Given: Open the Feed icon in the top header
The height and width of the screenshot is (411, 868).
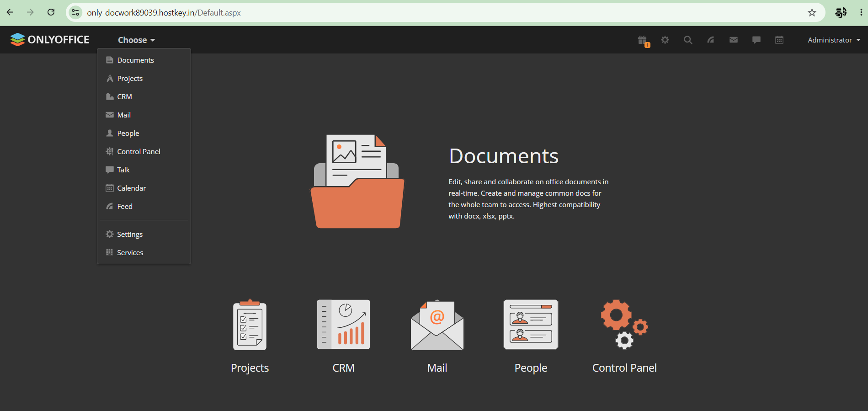Looking at the screenshot, I should (x=711, y=40).
